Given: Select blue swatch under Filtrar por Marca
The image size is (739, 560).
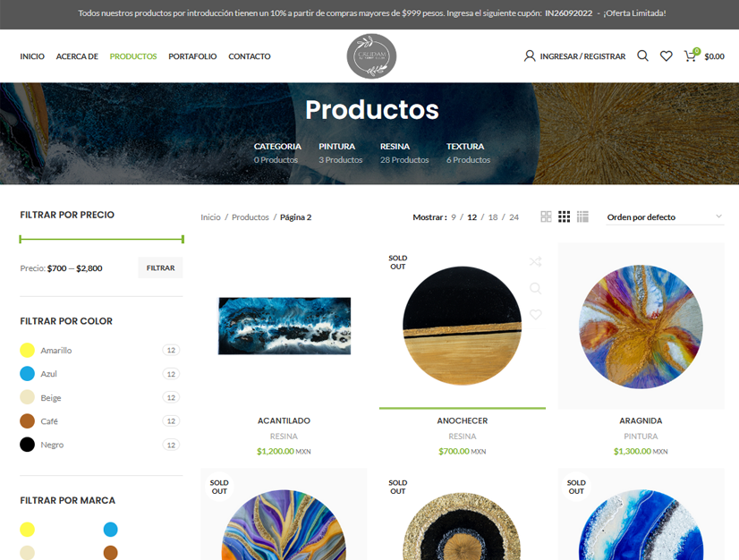Looking at the screenshot, I should click(111, 530).
